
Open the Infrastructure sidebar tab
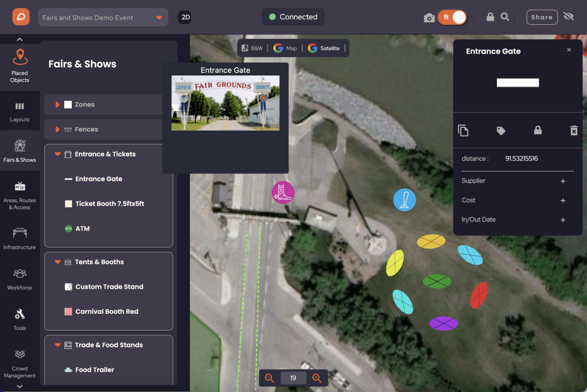[20, 239]
